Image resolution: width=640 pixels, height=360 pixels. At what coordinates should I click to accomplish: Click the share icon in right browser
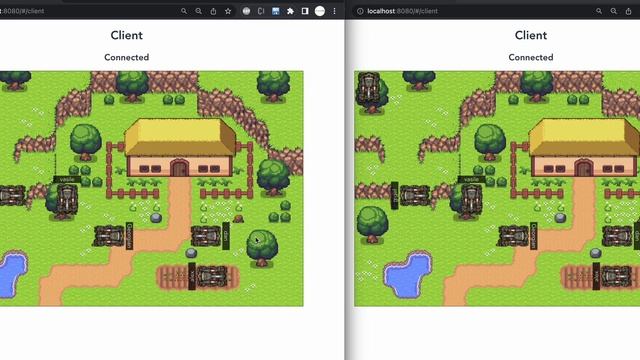click(x=629, y=11)
